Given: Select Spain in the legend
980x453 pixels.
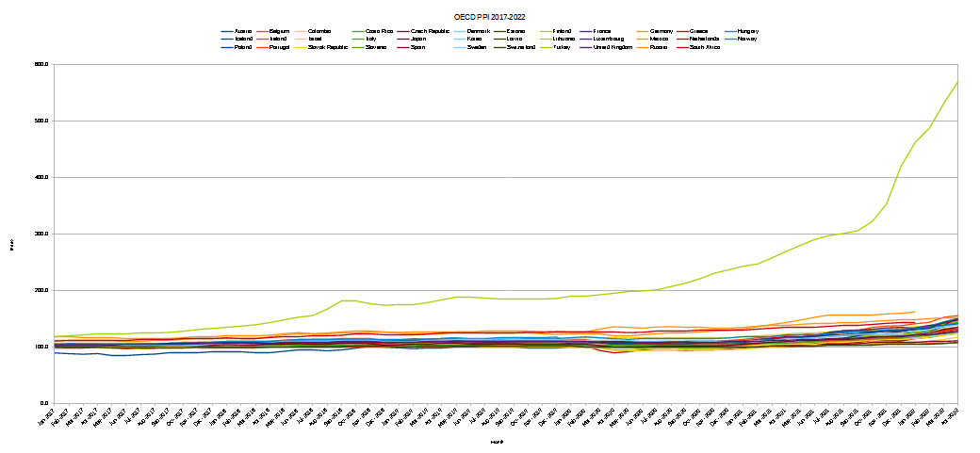Looking at the screenshot, I should 418,47.
